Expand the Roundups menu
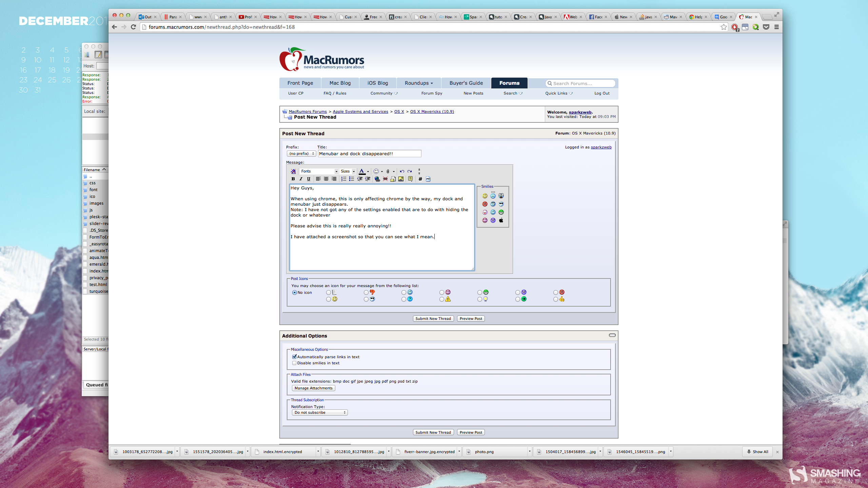Screen dimensions: 868x488 pos(419,83)
